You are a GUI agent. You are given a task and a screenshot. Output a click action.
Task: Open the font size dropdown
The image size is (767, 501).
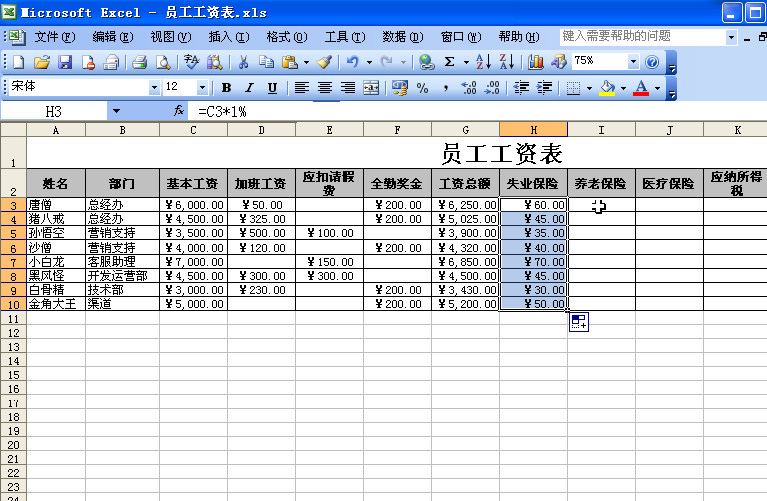click(202, 88)
